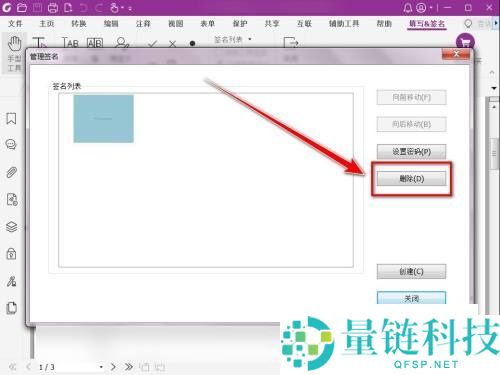Open the page number dropdown arrow
This screenshot has height=375, width=500.
(x=101, y=367)
